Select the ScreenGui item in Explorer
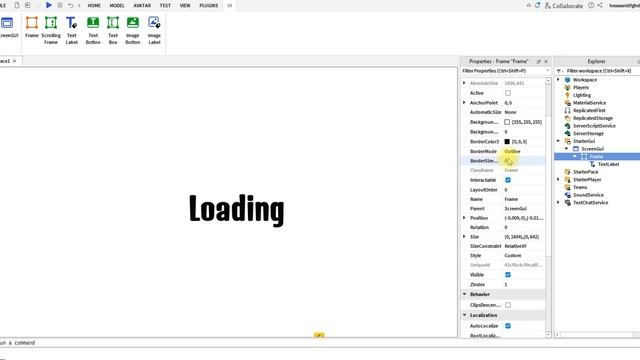The image size is (640, 360). click(x=593, y=149)
